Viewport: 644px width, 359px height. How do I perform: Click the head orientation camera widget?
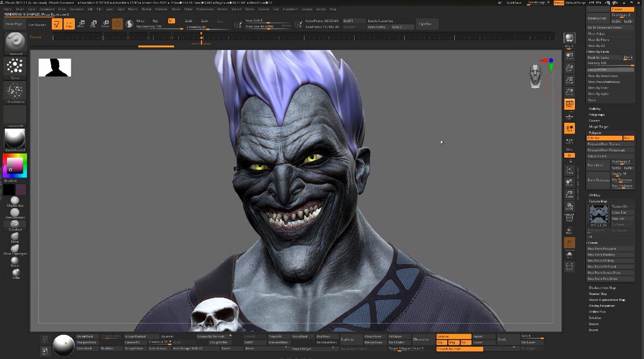(x=535, y=76)
